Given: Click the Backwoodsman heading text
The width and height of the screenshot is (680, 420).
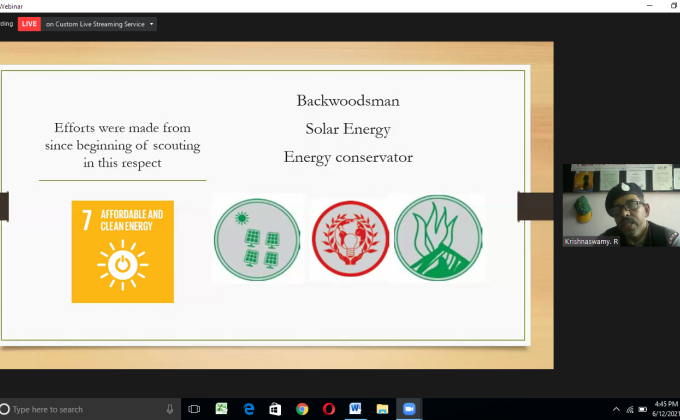Looking at the screenshot, I should [x=348, y=101].
